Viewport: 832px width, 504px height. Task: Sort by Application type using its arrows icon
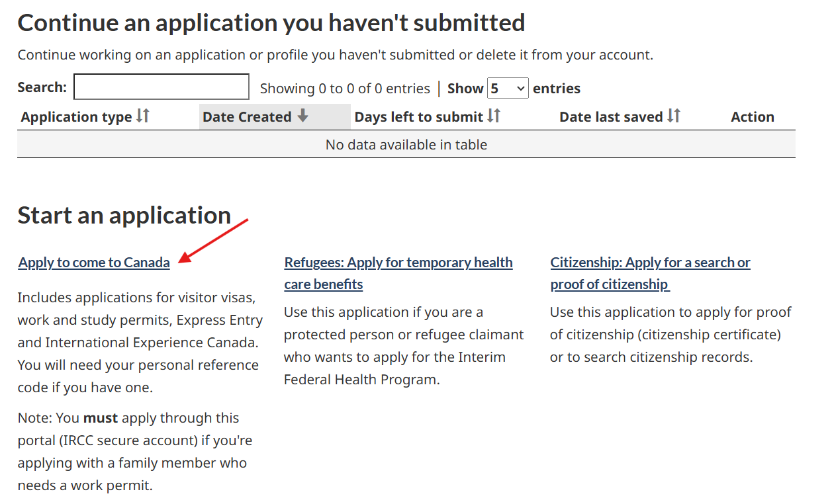click(143, 116)
